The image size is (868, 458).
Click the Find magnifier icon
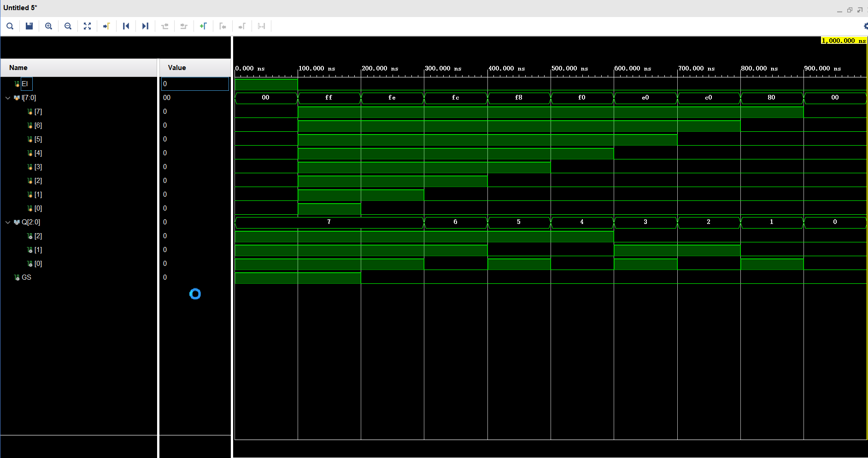coord(10,26)
